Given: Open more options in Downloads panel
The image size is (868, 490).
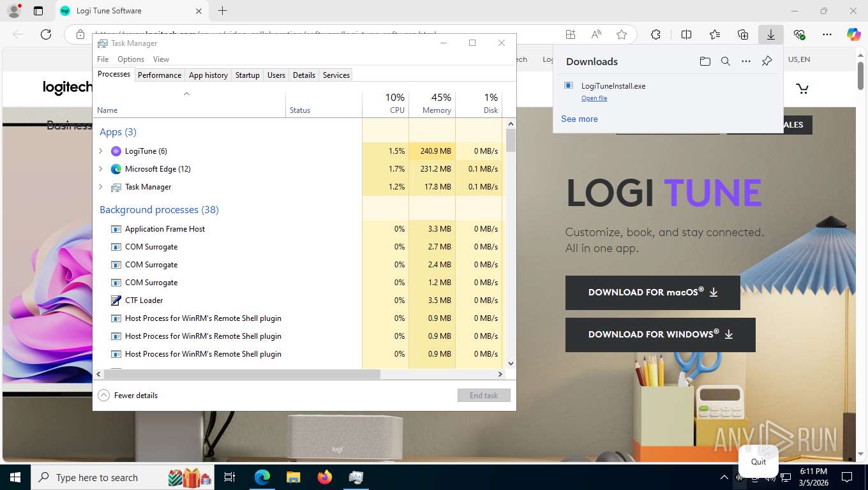Looking at the screenshot, I should [746, 61].
